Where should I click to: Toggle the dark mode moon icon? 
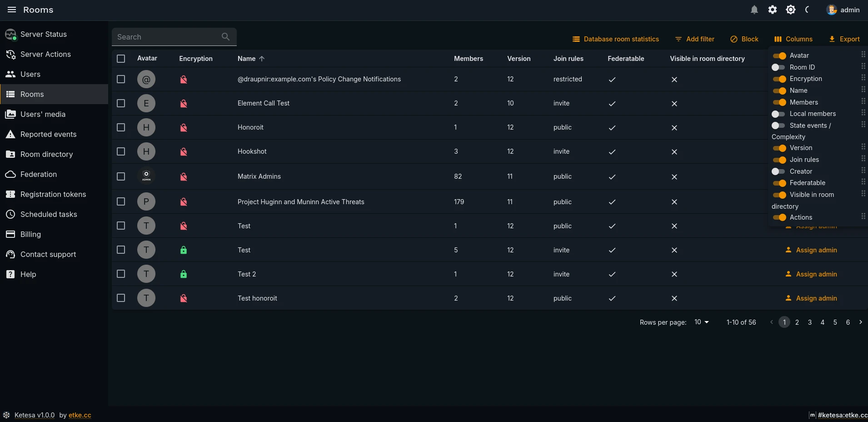(808, 10)
